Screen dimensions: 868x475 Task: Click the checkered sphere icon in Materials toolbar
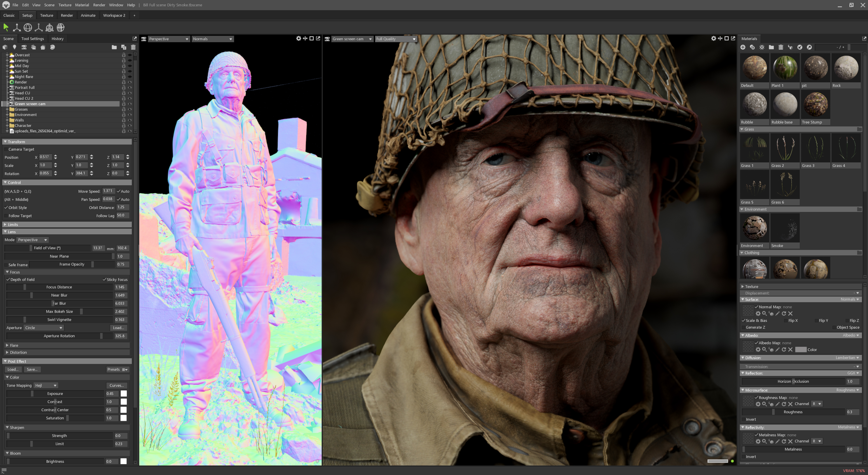pos(762,47)
